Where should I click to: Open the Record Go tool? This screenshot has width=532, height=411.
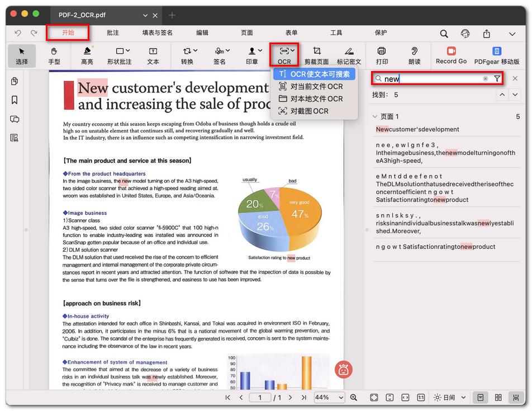(451, 55)
